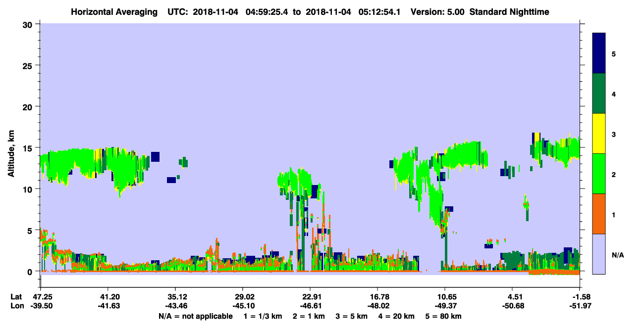Screen dimensions: 644x330
Task: Click the yellow color bar segment 3
Action: pyautogui.click(x=599, y=134)
